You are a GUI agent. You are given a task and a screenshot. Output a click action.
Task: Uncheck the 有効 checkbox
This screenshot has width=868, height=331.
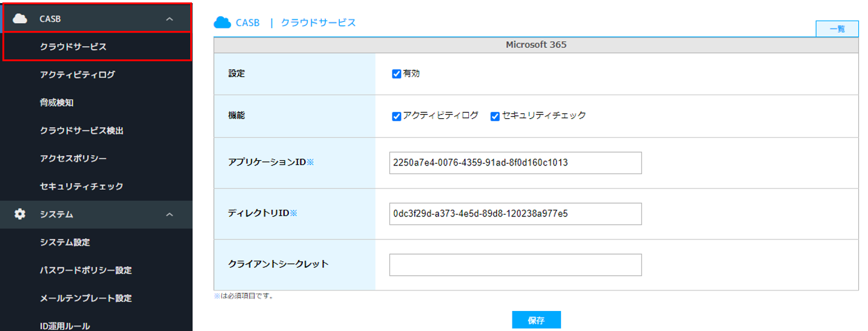[397, 74]
